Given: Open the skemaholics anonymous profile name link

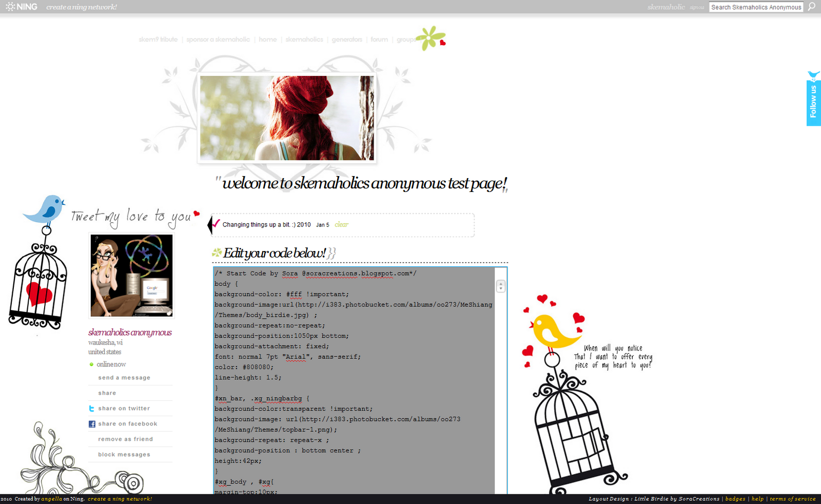Looking at the screenshot, I should point(130,332).
